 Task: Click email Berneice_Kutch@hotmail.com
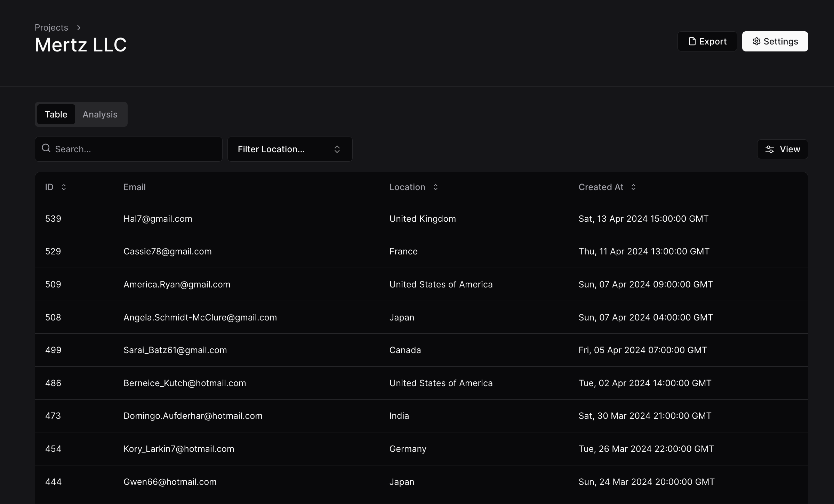(x=185, y=383)
